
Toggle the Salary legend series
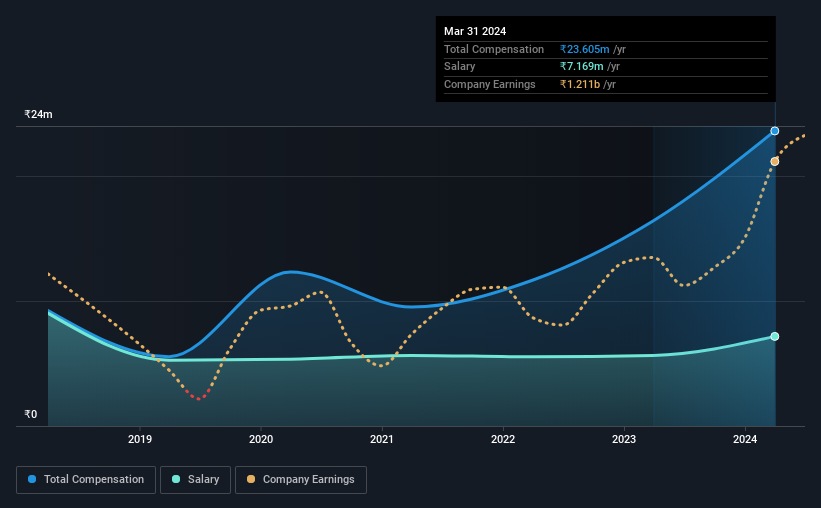pos(195,480)
